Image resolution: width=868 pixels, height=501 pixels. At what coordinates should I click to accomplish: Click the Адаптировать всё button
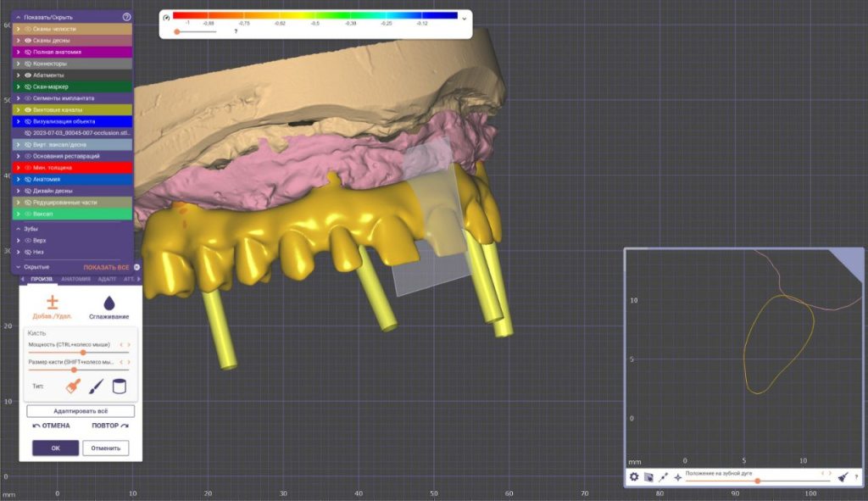pyautogui.click(x=81, y=411)
